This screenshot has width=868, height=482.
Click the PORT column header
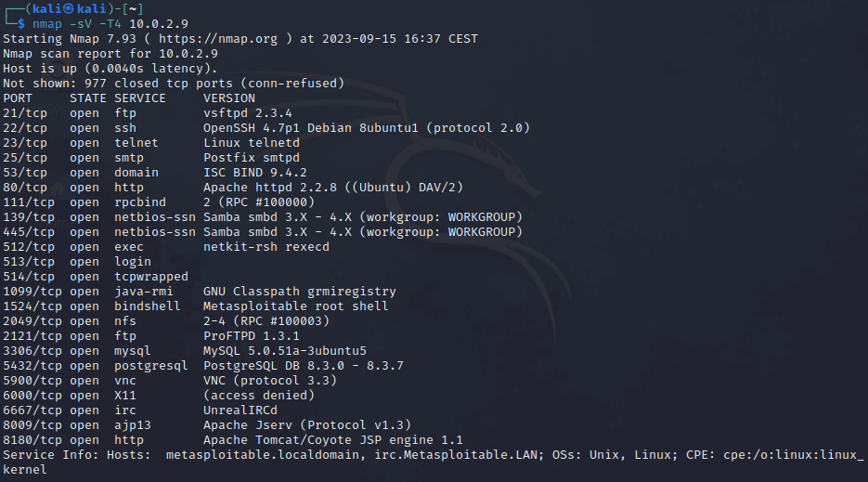coord(18,98)
